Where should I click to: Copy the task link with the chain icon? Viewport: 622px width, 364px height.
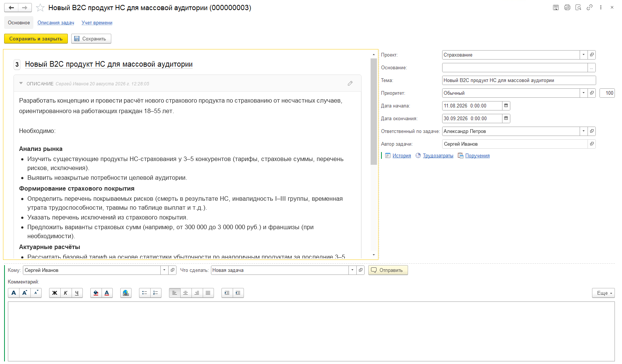(x=589, y=7)
